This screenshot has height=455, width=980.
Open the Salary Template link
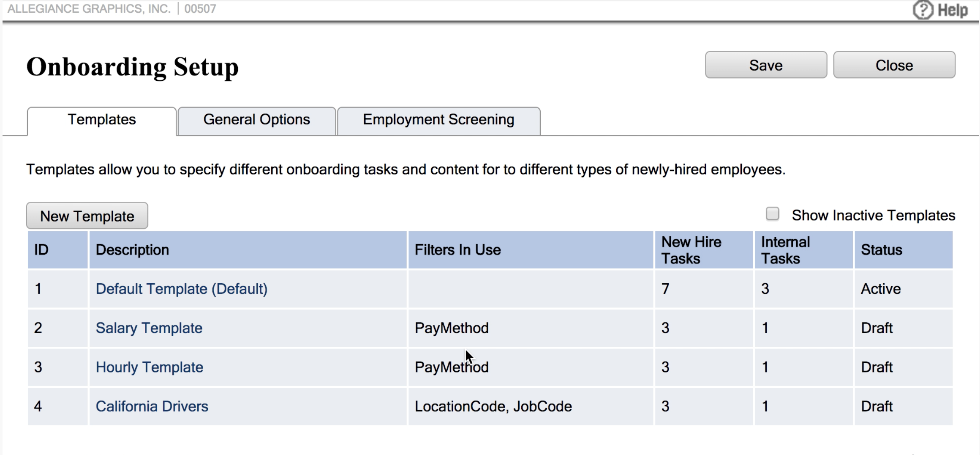point(149,328)
